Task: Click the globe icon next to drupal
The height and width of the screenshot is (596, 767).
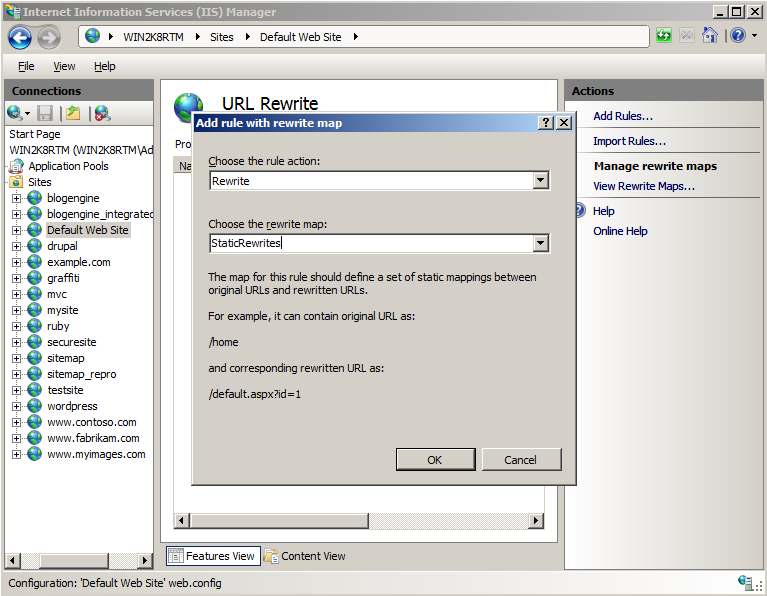Action: [x=34, y=246]
